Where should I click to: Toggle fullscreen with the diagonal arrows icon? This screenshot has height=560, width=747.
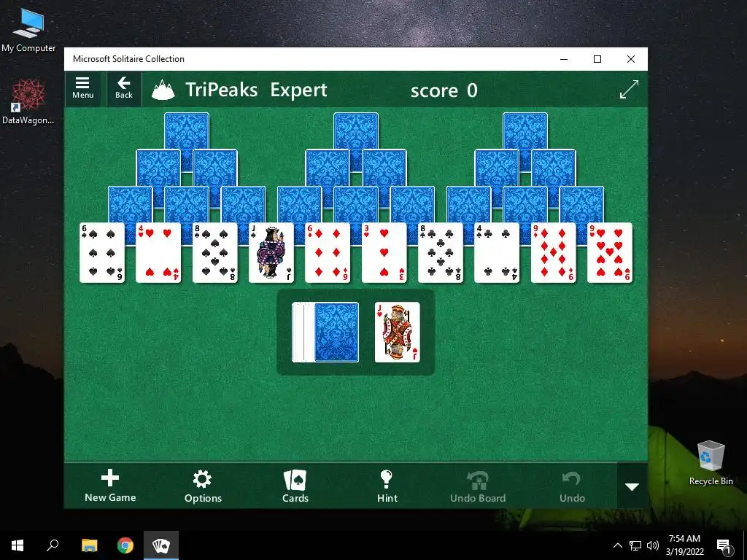click(x=629, y=90)
